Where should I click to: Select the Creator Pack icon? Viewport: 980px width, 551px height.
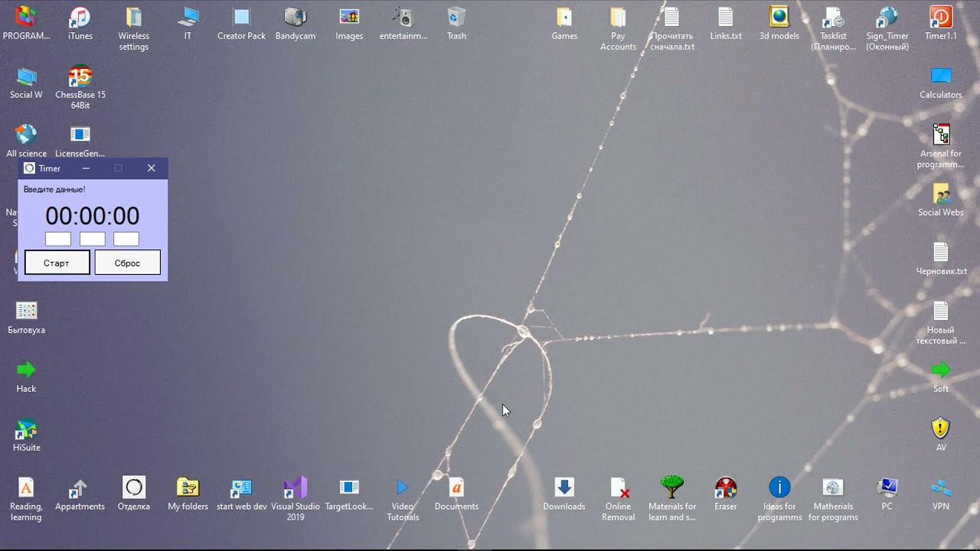pos(241,17)
